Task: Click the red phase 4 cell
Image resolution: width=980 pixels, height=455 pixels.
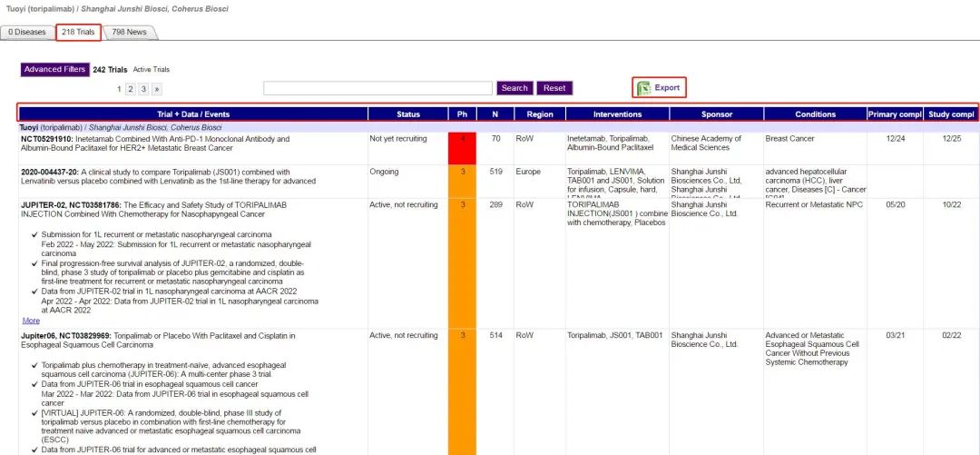Action: (463, 148)
